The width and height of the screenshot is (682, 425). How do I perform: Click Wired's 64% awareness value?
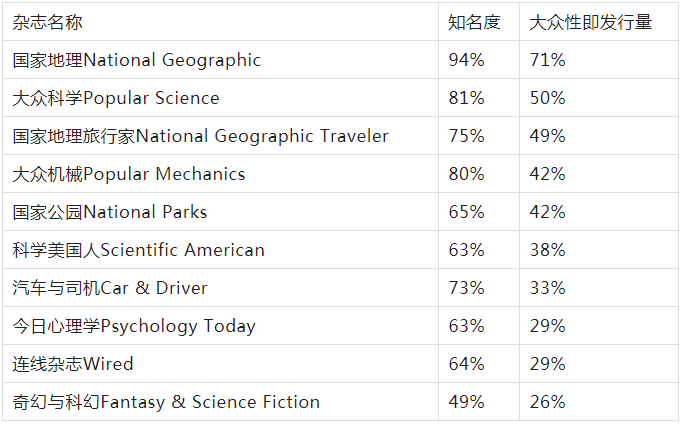[466, 364]
